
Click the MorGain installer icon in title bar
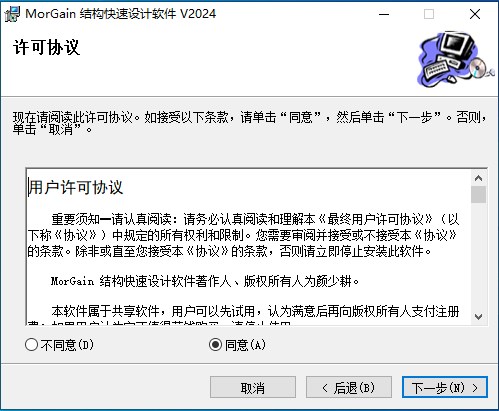[12, 14]
